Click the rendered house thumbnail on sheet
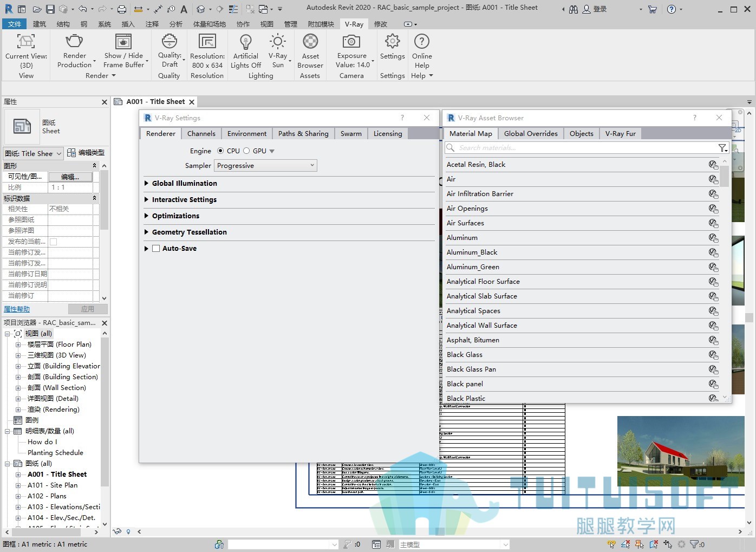Image resolution: width=756 pixels, height=552 pixels. pyautogui.click(x=680, y=451)
